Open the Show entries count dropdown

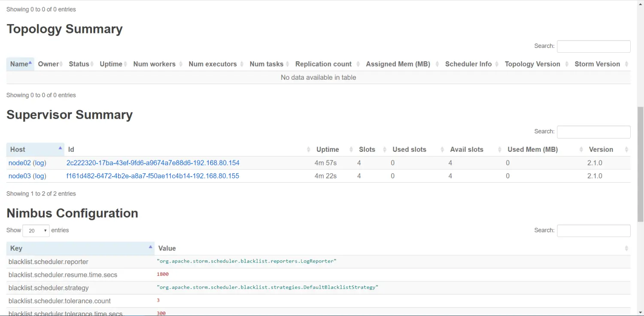pyautogui.click(x=36, y=231)
